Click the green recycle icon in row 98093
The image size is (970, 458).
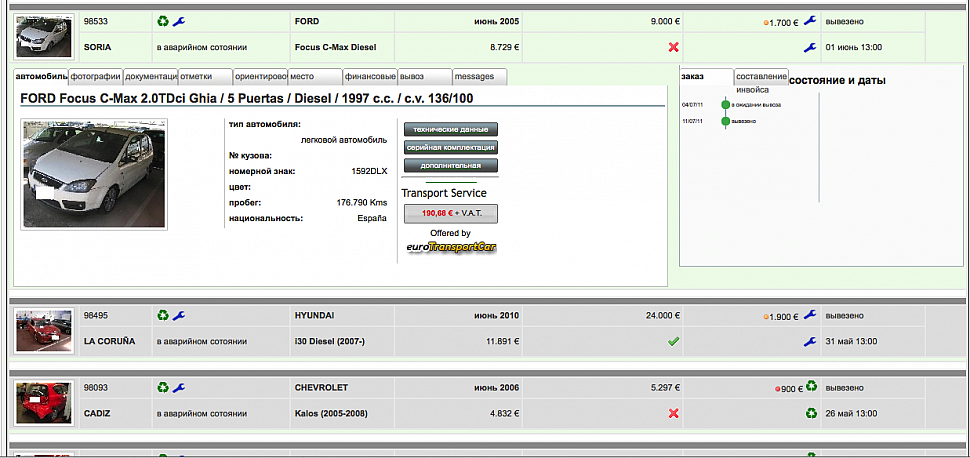[163, 387]
